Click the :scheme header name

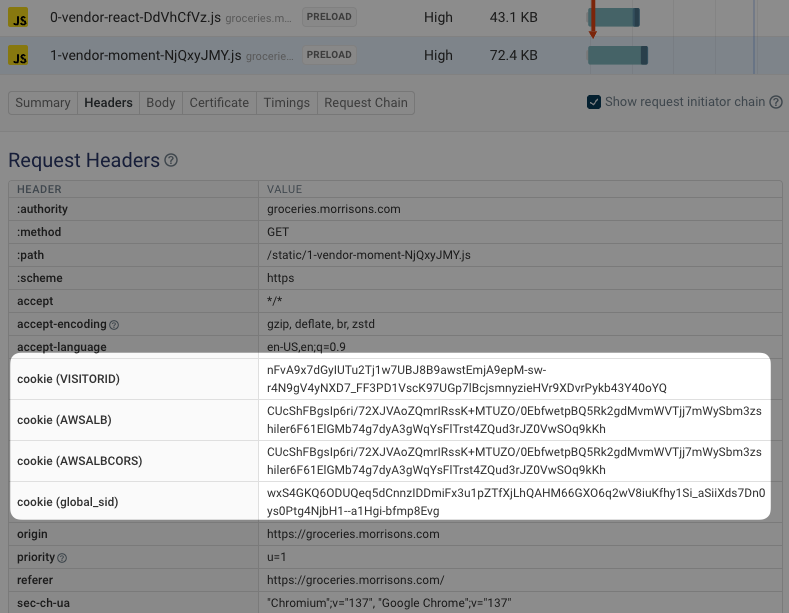coord(40,278)
